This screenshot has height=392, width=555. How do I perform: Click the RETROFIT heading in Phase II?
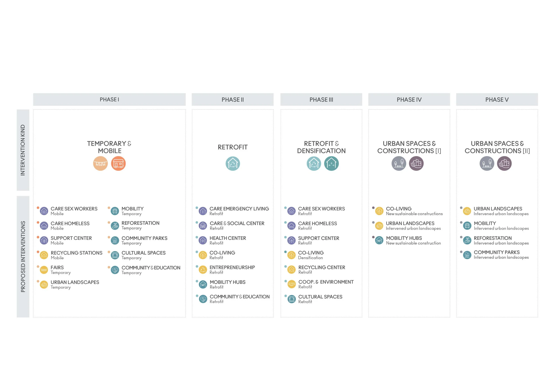click(232, 147)
